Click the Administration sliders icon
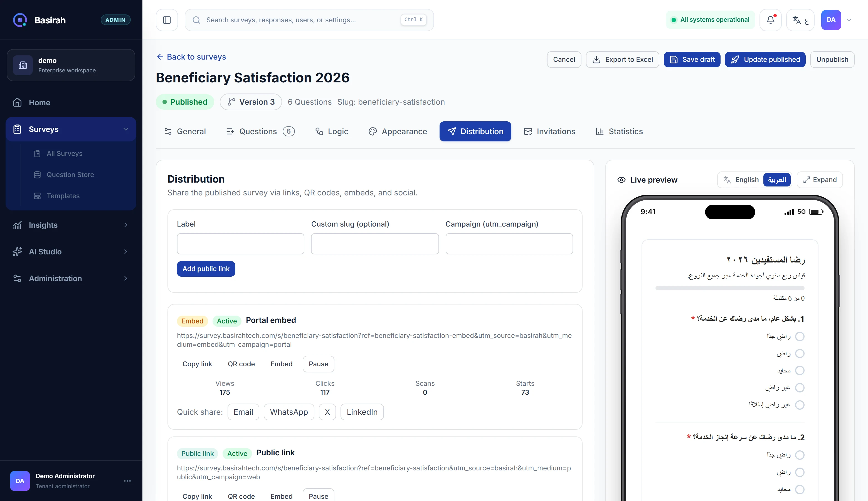The width and height of the screenshot is (868, 501). pyautogui.click(x=17, y=278)
